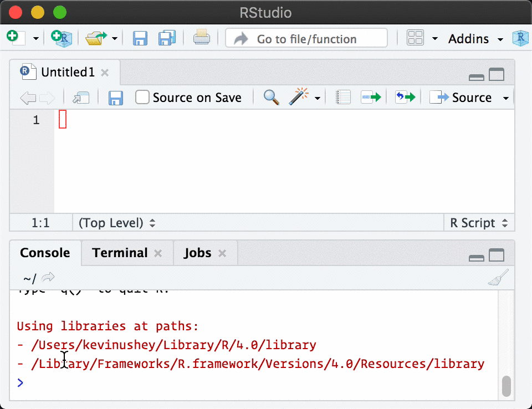Image resolution: width=532 pixels, height=409 pixels.
Task: Maximize the source editor pane
Action: pos(497,74)
